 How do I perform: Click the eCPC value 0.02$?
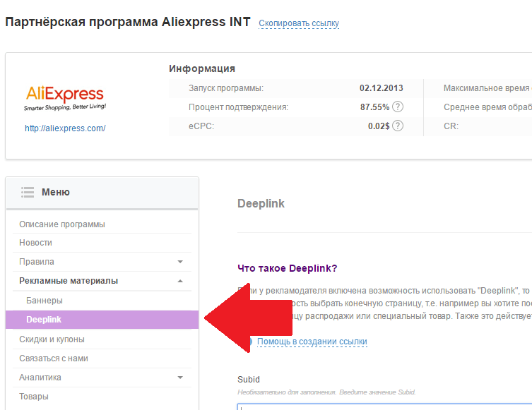tap(379, 126)
